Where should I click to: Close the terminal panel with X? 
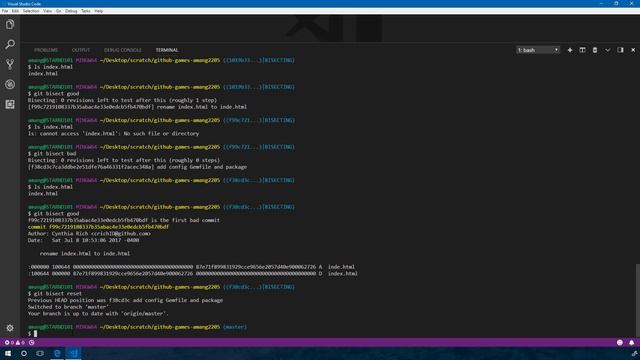coord(633,50)
